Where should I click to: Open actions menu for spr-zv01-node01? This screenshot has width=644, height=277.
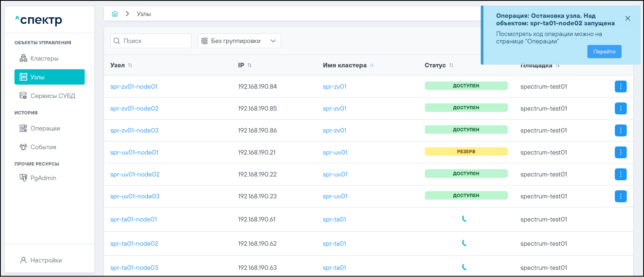(620, 86)
